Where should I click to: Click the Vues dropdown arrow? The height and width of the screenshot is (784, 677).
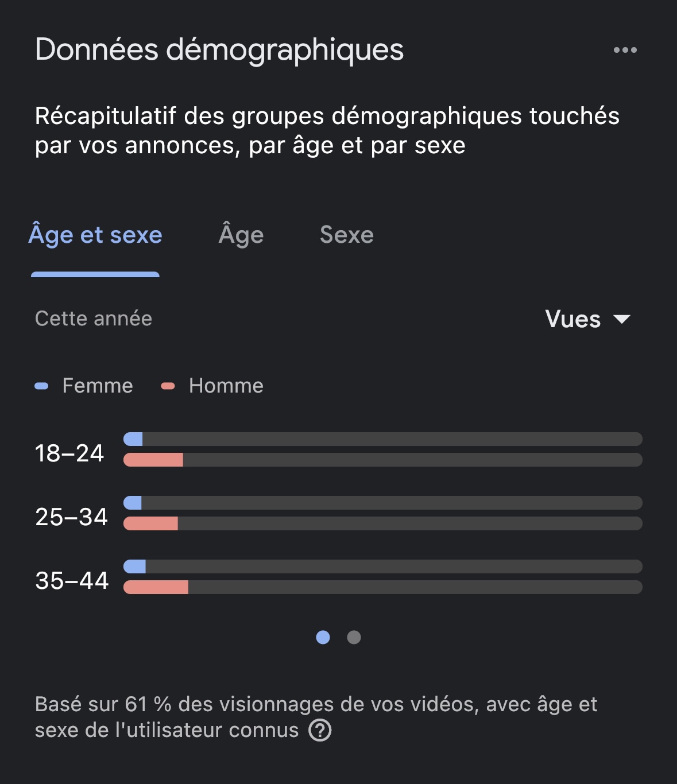coord(622,319)
